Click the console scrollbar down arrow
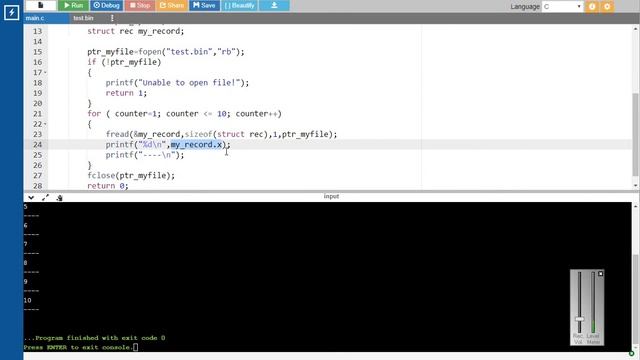This screenshot has width=640, height=360. (636, 348)
